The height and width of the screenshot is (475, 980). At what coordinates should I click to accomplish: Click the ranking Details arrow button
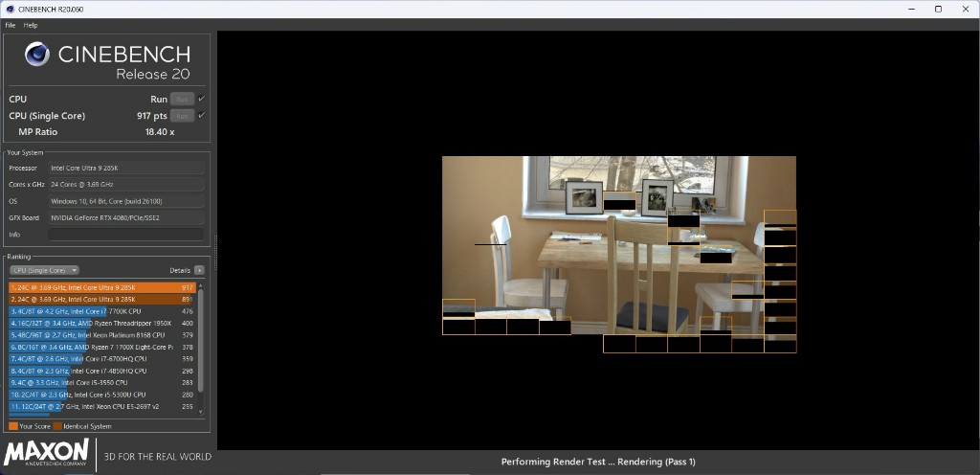coord(199,271)
